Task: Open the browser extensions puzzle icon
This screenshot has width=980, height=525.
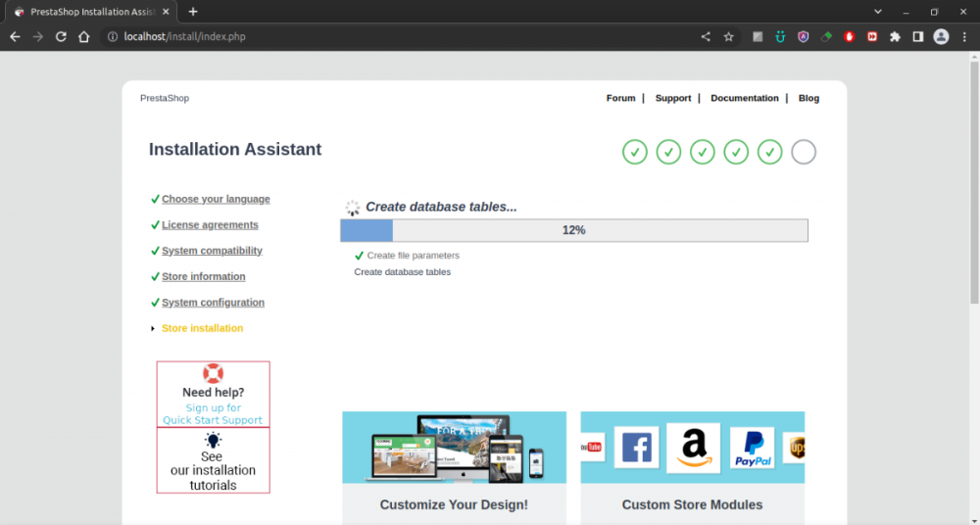Action: coord(895,36)
